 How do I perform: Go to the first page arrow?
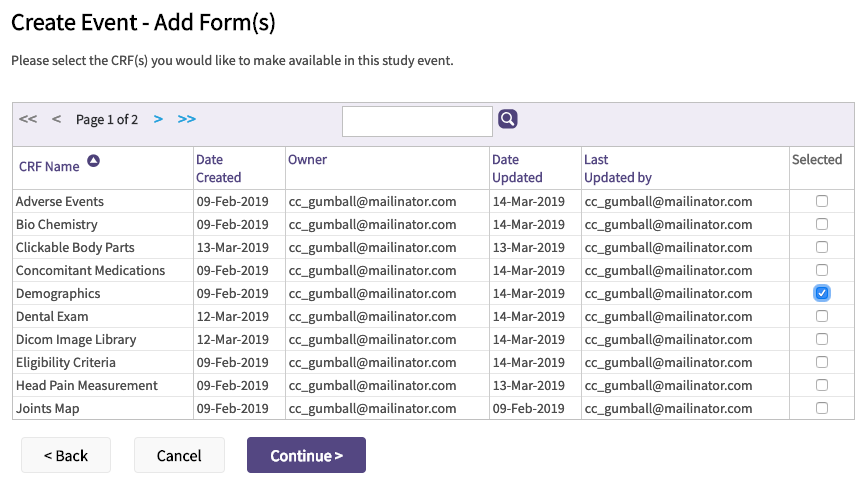click(x=28, y=119)
